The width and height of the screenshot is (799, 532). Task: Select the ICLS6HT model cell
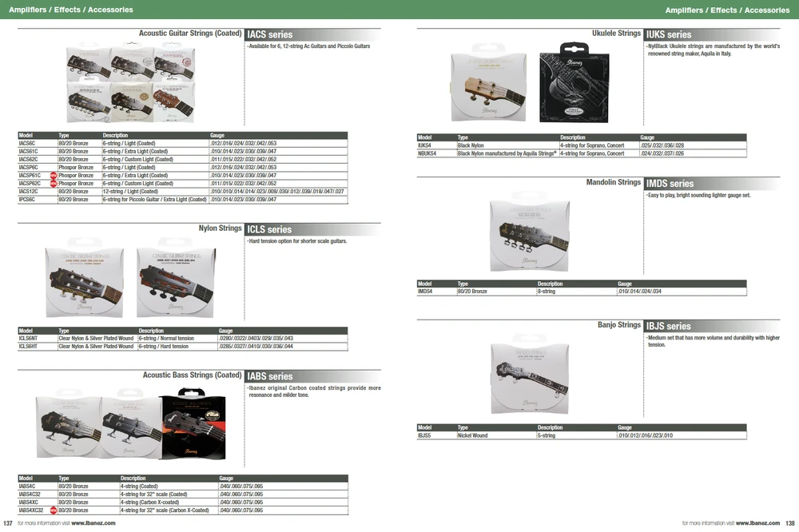click(38, 347)
